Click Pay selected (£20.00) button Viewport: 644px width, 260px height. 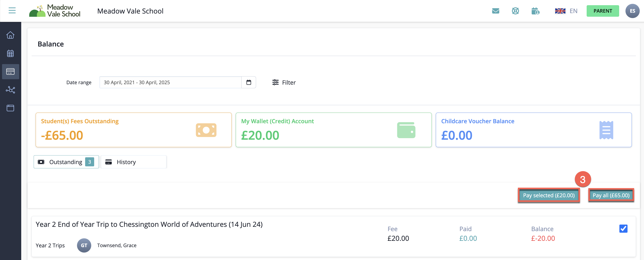[x=548, y=195]
